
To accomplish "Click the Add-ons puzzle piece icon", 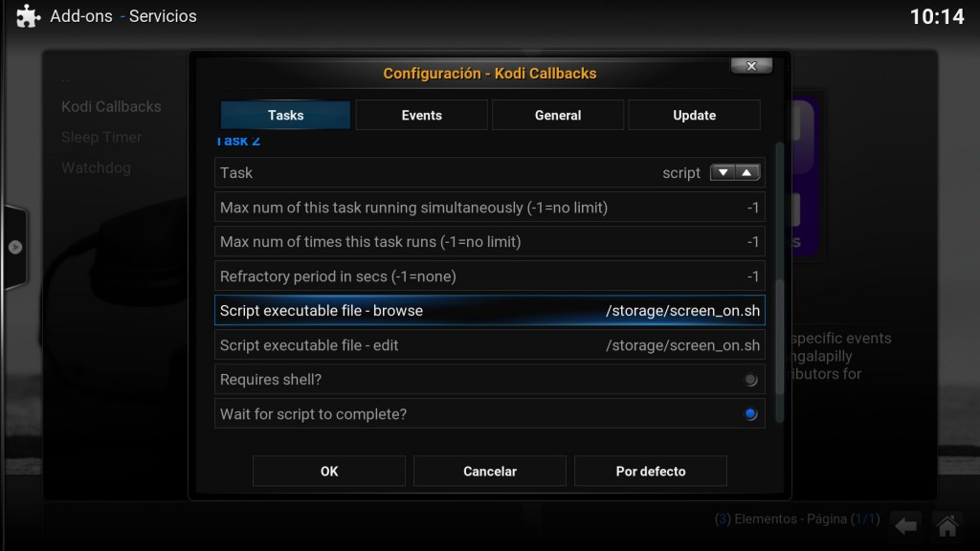I will point(28,16).
